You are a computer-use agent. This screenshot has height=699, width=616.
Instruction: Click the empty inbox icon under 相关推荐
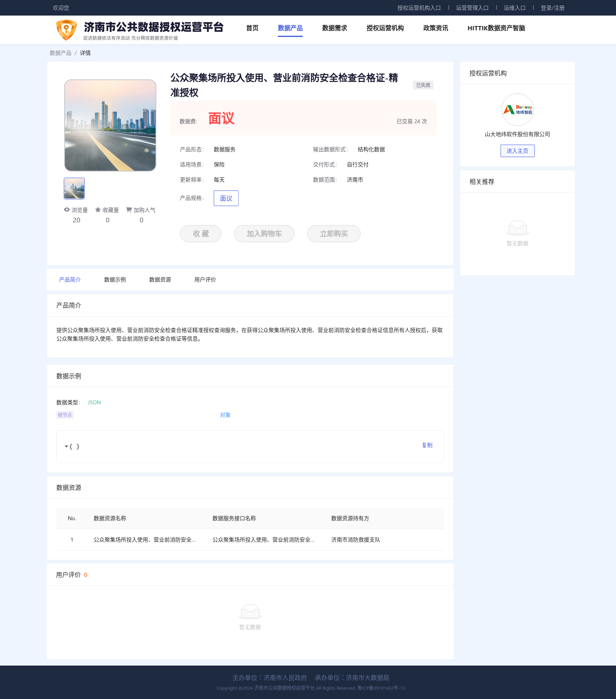click(517, 228)
